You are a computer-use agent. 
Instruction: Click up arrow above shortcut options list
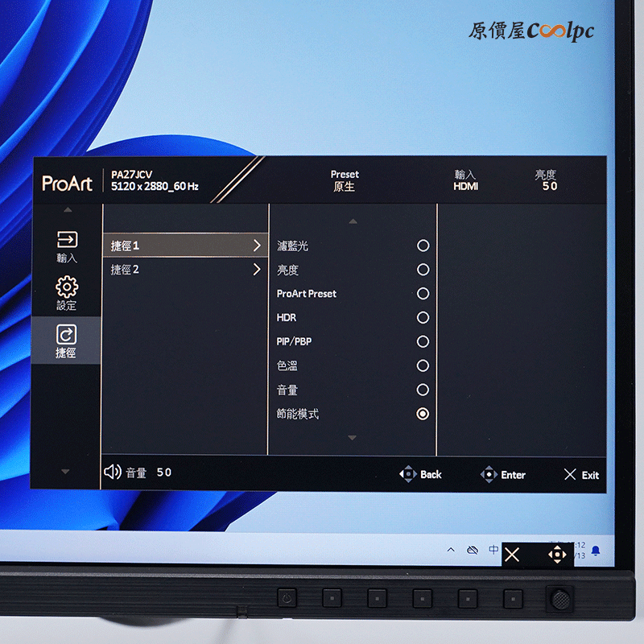point(353,222)
